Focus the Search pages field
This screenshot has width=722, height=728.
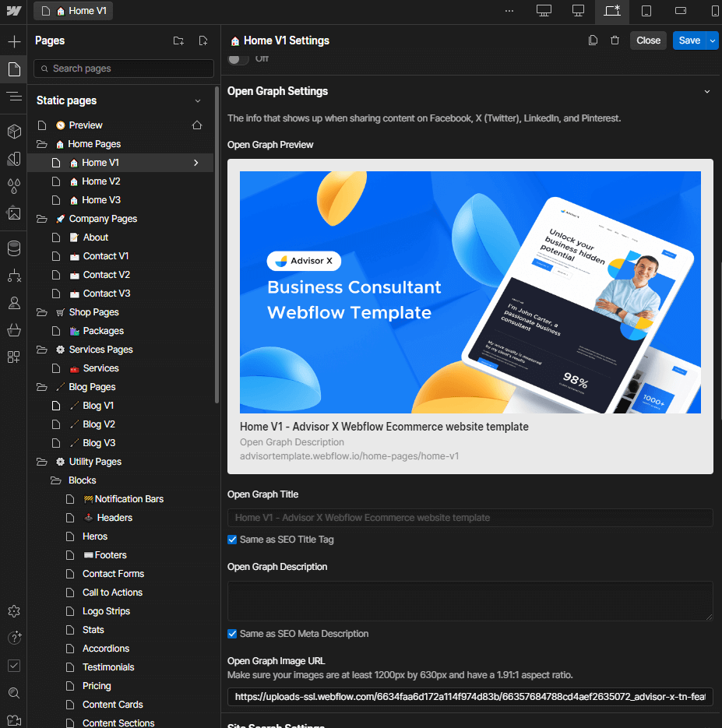(x=124, y=69)
